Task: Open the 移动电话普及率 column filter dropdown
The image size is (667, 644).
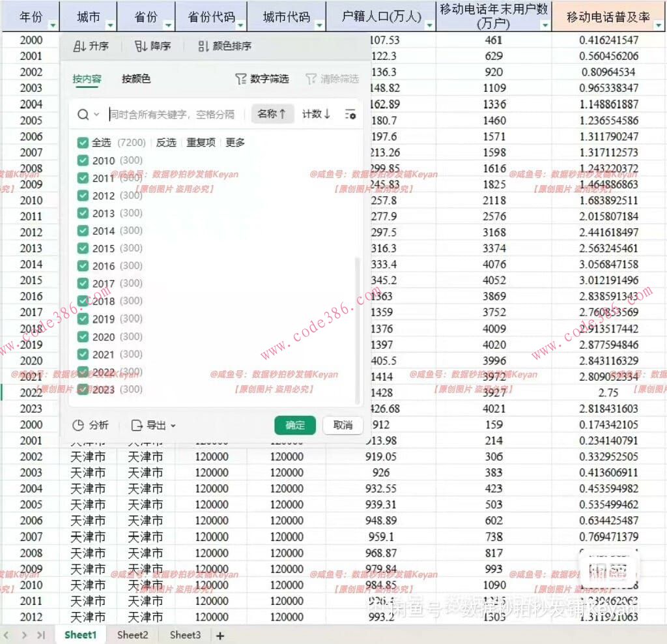Action: [x=659, y=24]
